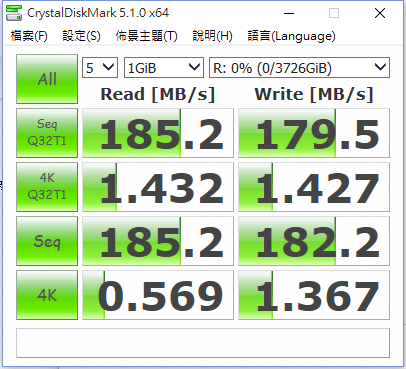406x369 pixels.
Task: Start the 4K Q32T1 test
Action: [47, 187]
